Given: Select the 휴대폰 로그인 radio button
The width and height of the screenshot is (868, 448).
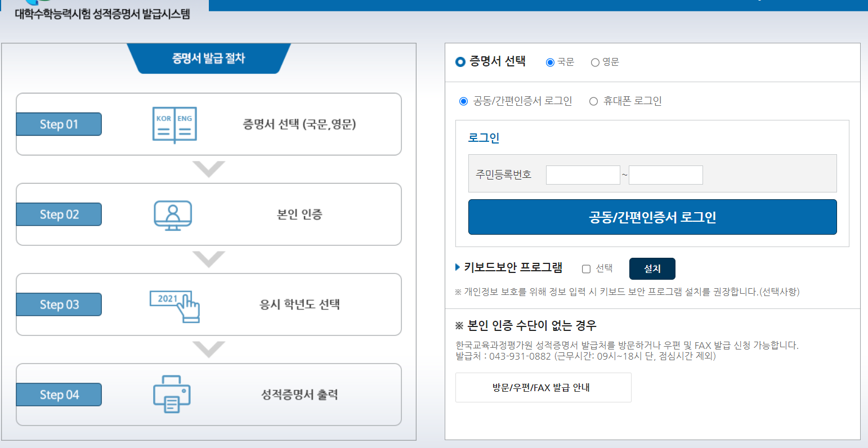Looking at the screenshot, I should [593, 101].
